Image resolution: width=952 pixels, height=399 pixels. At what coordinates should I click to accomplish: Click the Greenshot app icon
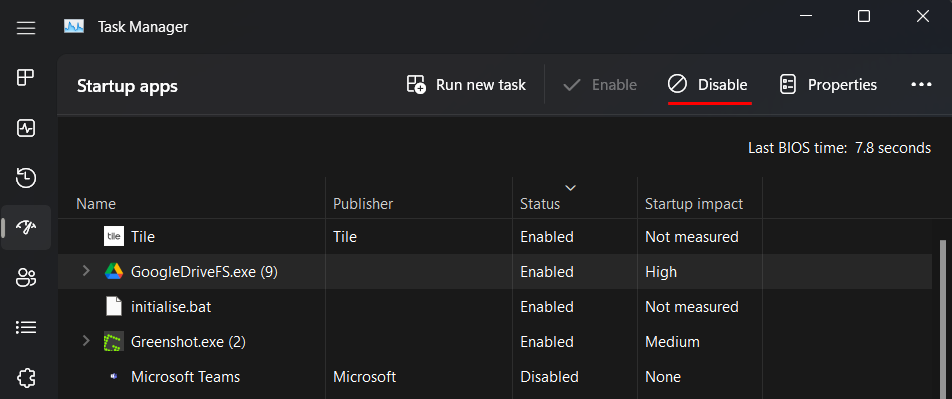pyautogui.click(x=114, y=342)
